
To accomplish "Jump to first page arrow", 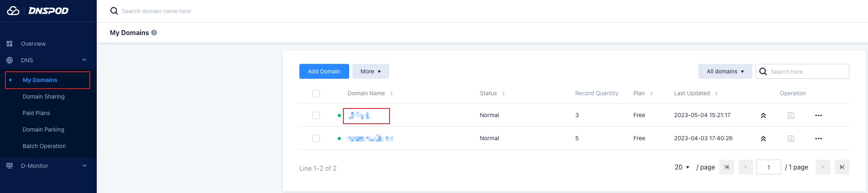I will (x=726, y=167).
